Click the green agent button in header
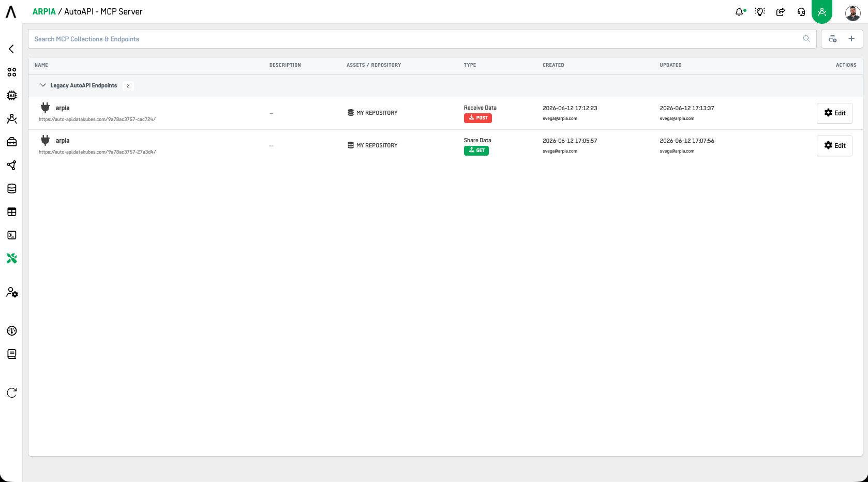Screen dimensions: 868x482 coord(822,11)
